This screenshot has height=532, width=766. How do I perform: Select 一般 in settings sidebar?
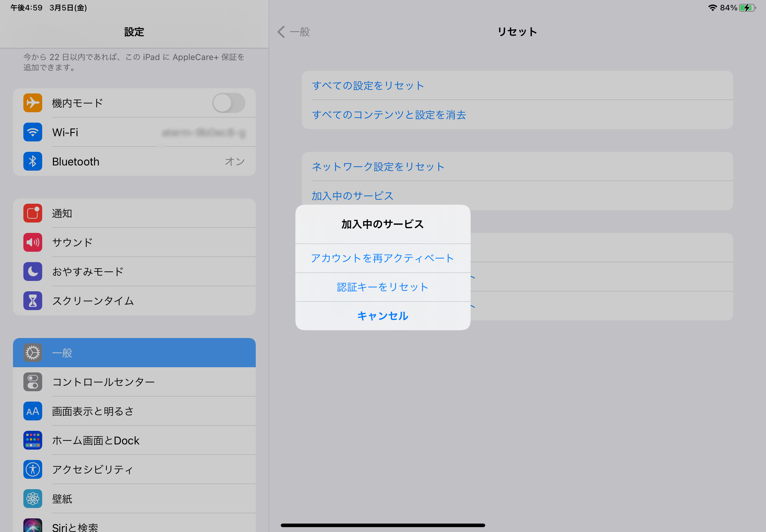click(x=134, y=353)
